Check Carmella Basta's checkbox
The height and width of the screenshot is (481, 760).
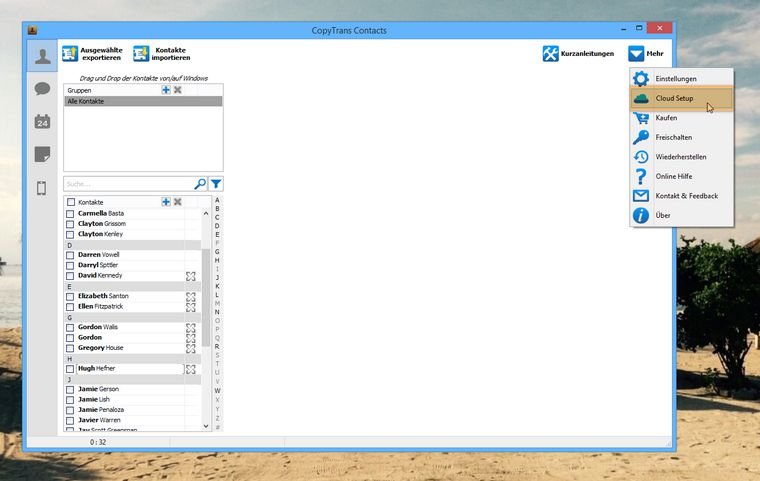tap(70, 214)
